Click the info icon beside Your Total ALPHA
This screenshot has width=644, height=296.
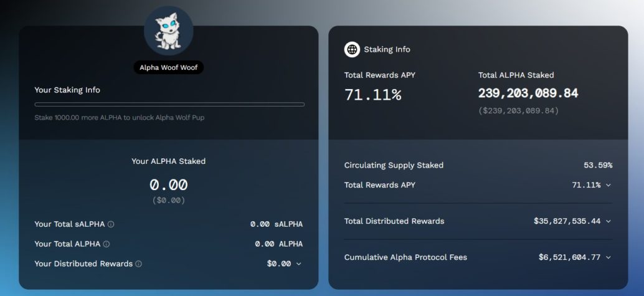click(107, 244)
